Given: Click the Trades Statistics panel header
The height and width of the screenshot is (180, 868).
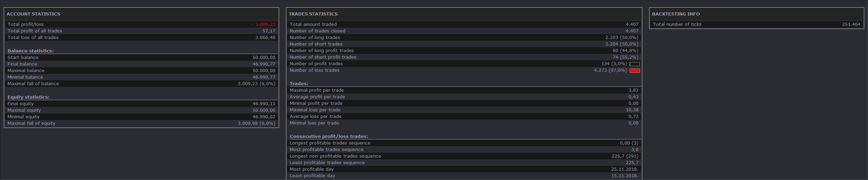Looking at the screenshot, I should (313, 14).
